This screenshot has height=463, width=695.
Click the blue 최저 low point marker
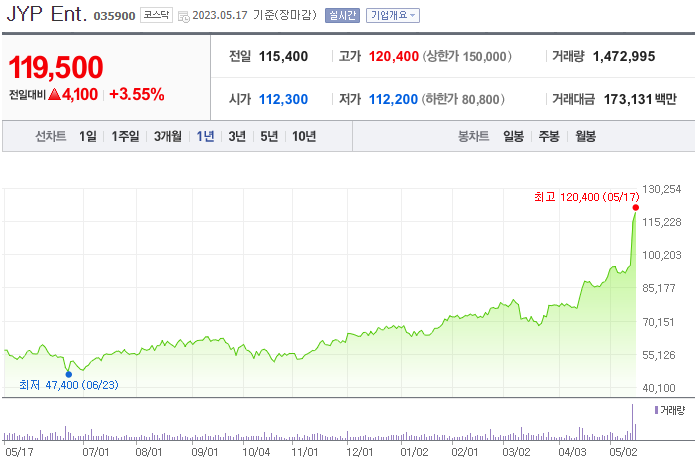pyautogui.click(x=69, y=374)
